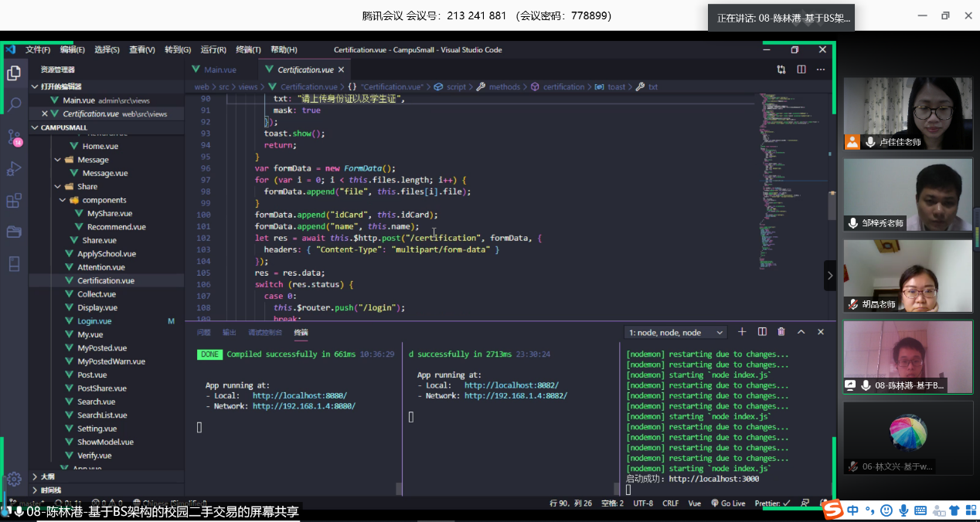Open ShowModel.vue in file tree
The width and height of the screenshot is (980, 522).
[105, 442]
